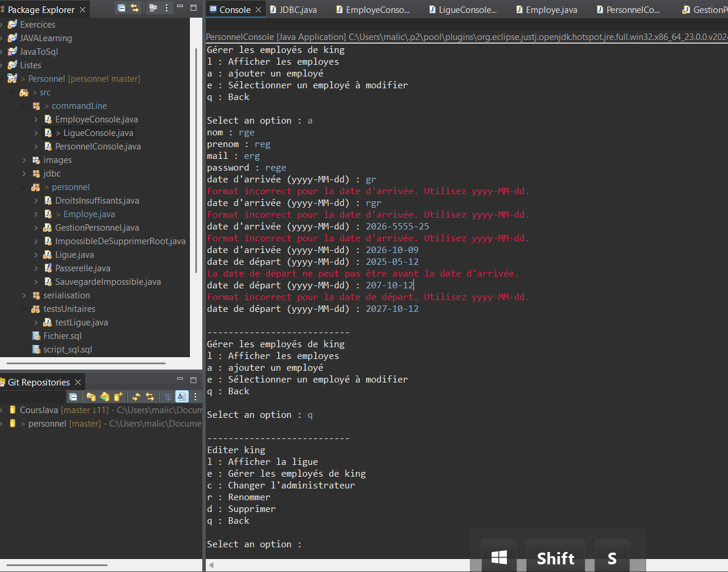Toggle Link with Editor in Package Explorer
The width and height of the screenshot is (728, 572).
pyautogui.click(x=135, y=8)
